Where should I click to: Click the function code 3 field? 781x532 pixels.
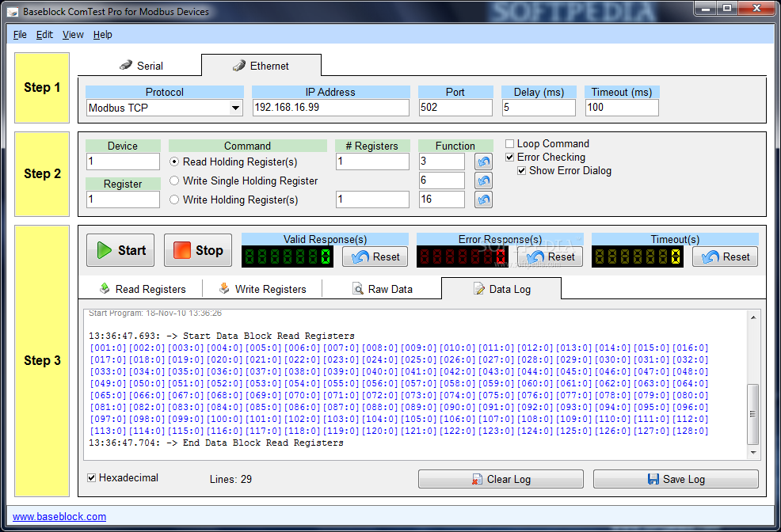(x=442, y=161)
